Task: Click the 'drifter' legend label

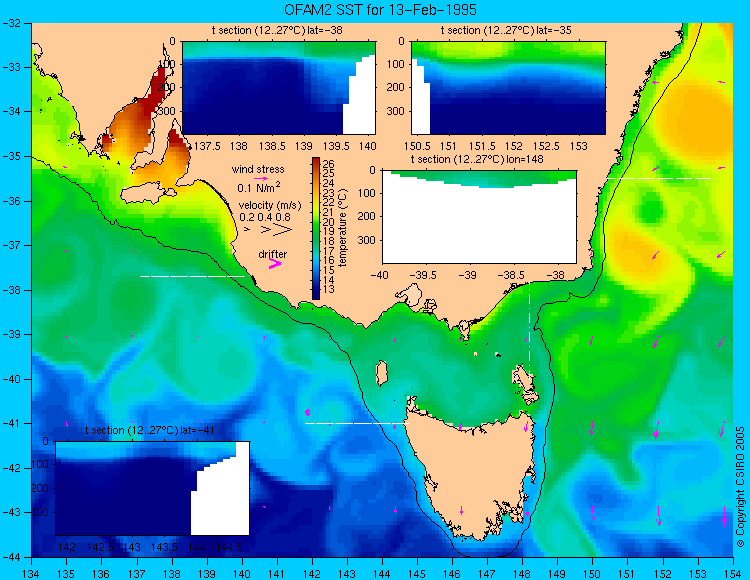Action: pos(273,254)
